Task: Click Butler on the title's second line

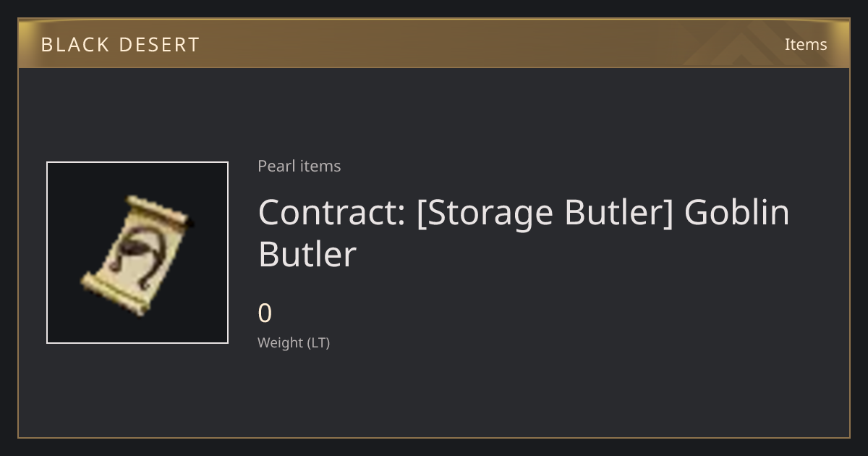Action: point(307,255)
